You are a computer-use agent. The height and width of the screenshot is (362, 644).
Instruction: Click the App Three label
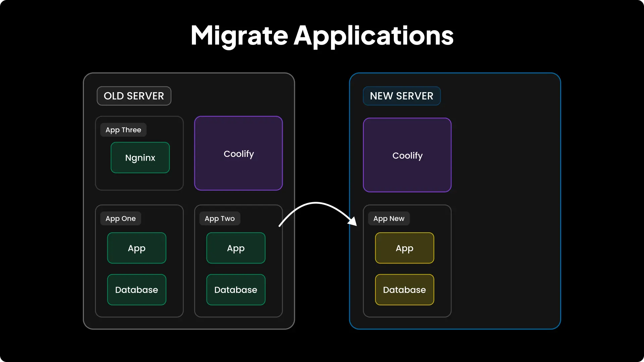coord(123,130)
